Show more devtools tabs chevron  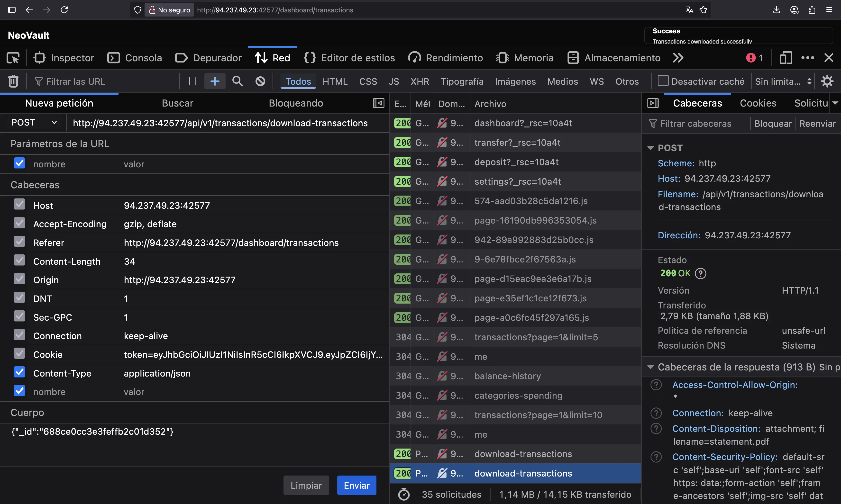[x=678, y=58]
